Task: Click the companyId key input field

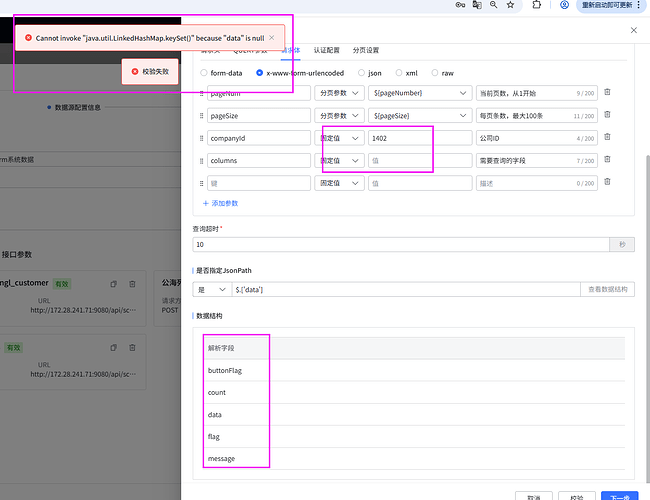Action: (259, 138)
